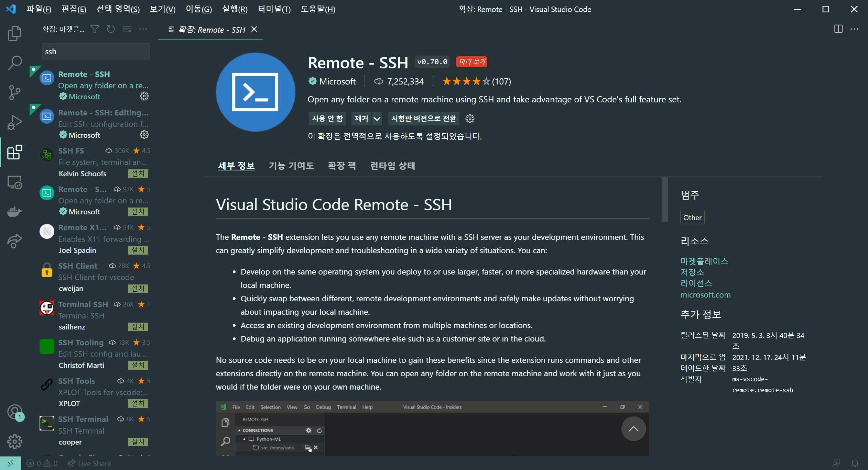Switch to pre-release with 시험판 버전으로 전환

point(423,119)
